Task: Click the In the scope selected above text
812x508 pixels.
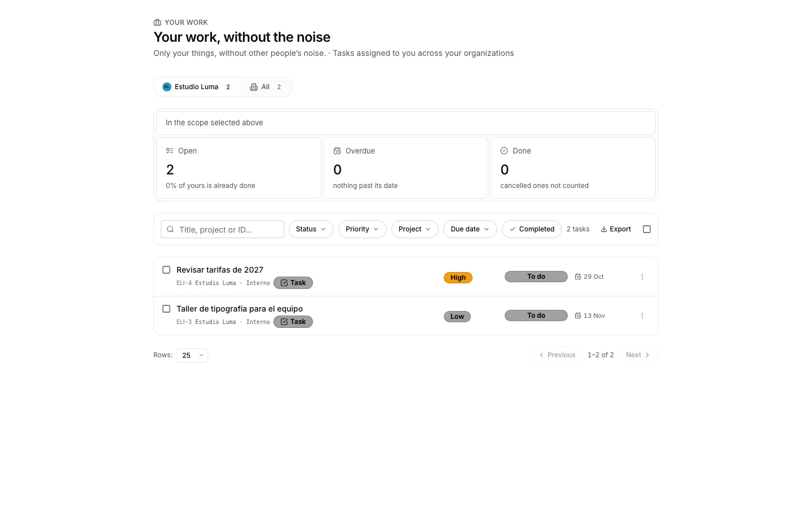Action: (214, 122)
